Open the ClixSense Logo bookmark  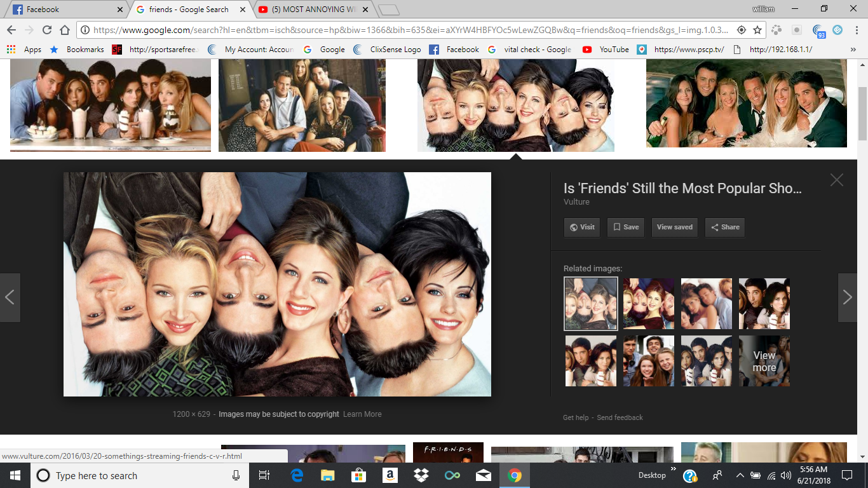pyautogui.click(x=387, y=50)
